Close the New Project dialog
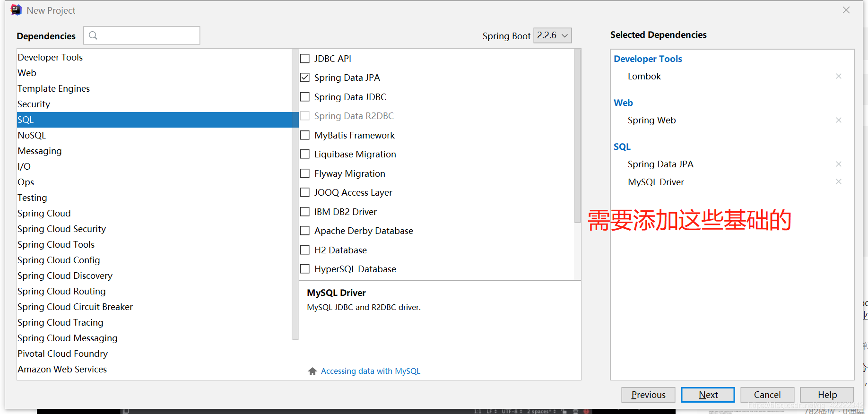The height and width of the screenshot is (414, 868). click(x=846, y=10)
